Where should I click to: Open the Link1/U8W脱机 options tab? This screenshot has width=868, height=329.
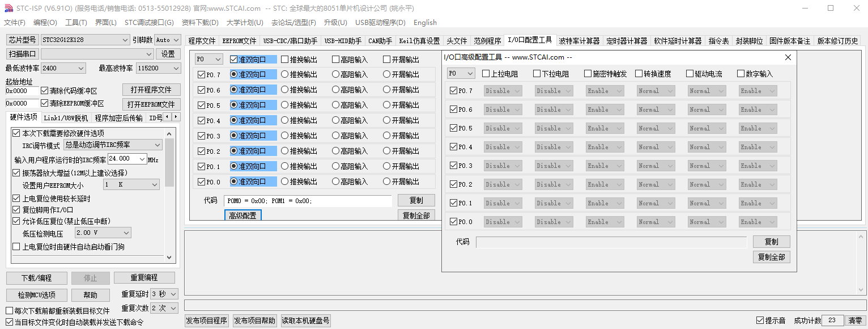coord(66,118)
